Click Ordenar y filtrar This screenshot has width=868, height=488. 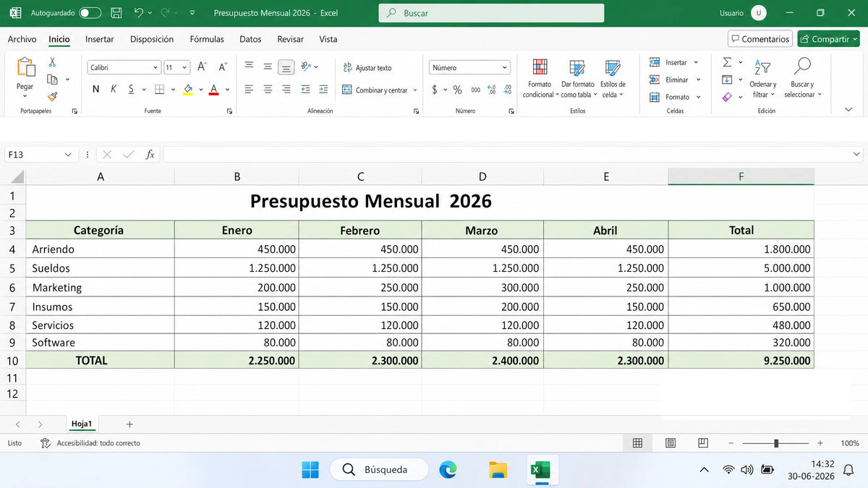tap(762, 79)
